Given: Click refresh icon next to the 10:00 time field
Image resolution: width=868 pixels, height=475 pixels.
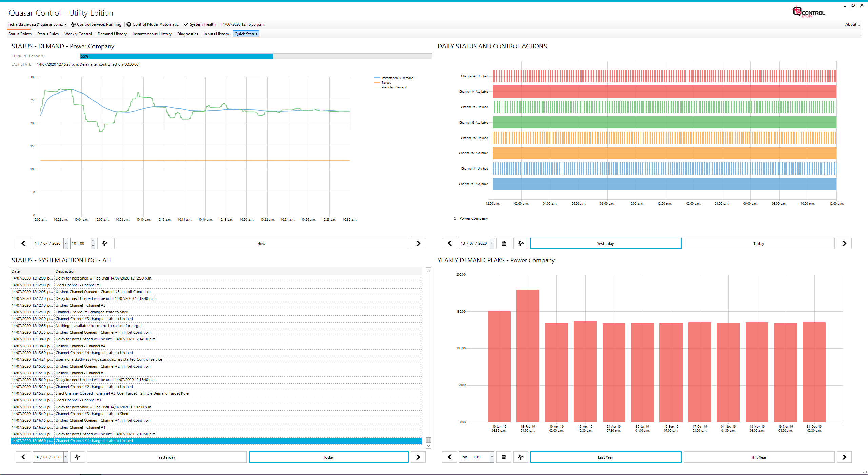Looking at the screenshot, I should click(105, 243).
